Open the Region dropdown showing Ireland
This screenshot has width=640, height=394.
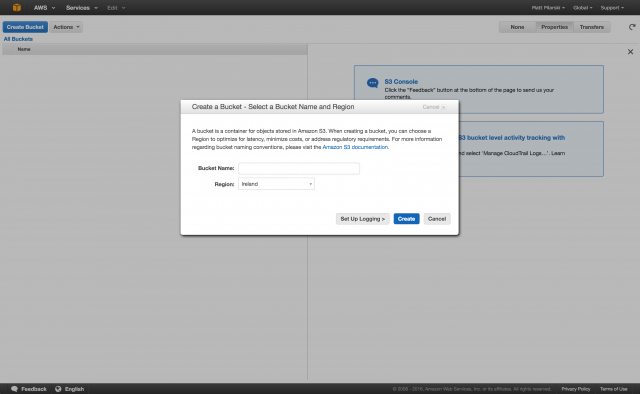276,184
